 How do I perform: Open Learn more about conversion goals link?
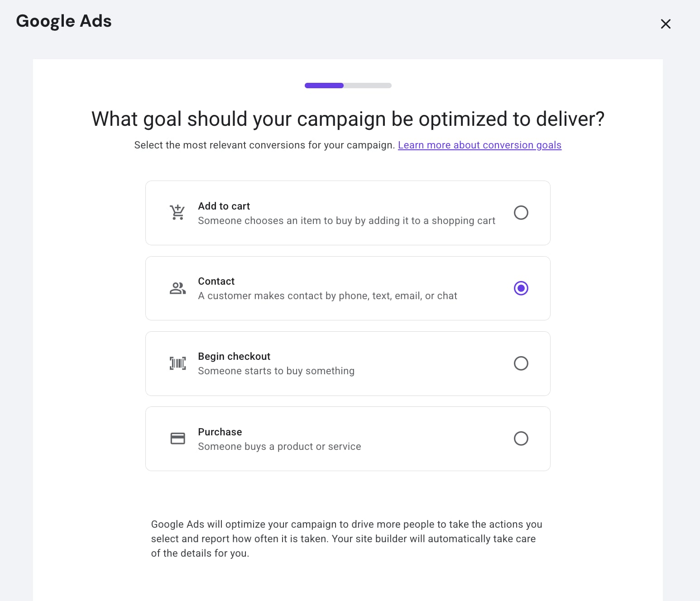(x=479, y=145)
